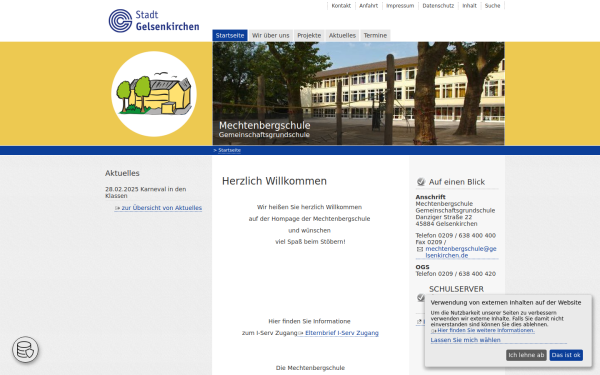Select the Wir über uns tab
Screen dimensions: 600x375
(x=271, y=35)
